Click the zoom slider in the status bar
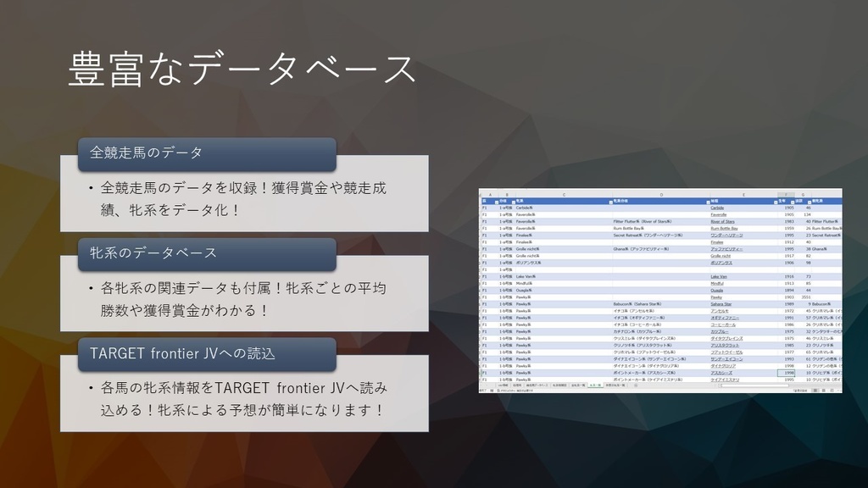This screenshot has width=868, height=488. pos(840,390)
